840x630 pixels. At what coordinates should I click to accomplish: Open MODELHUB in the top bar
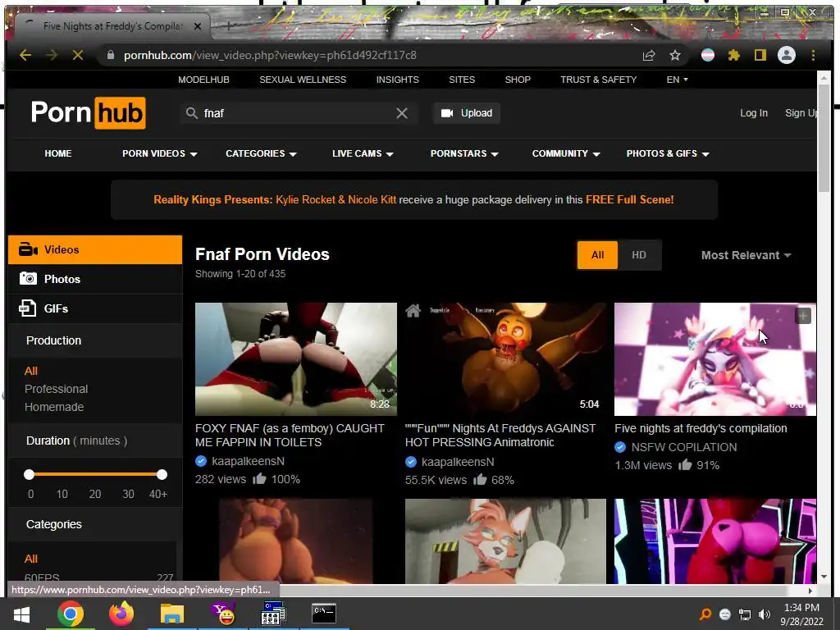203,80
